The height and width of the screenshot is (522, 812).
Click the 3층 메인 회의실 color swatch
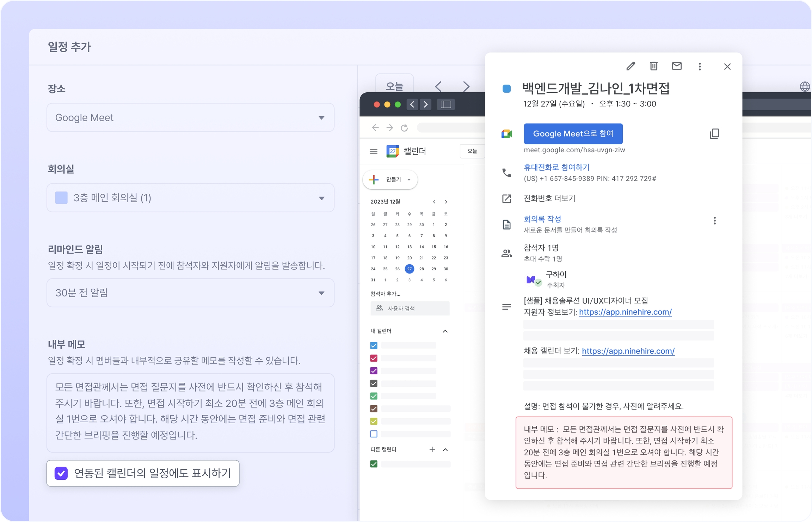click(61, 198)
